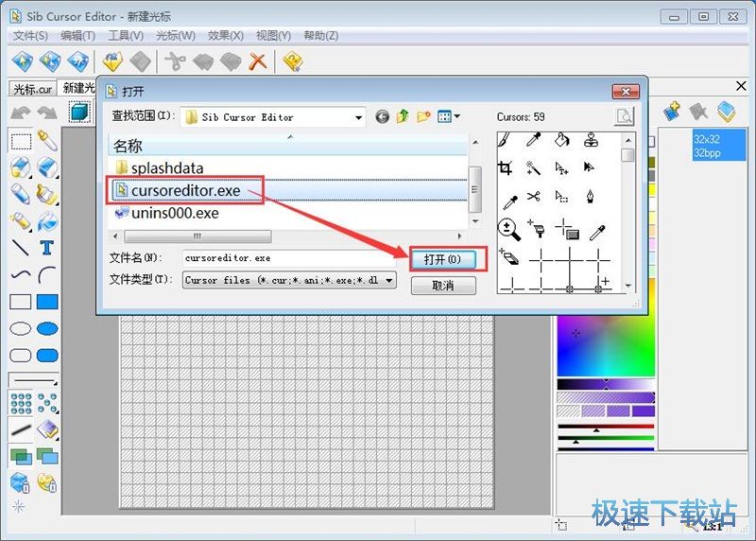Viewport: 756px width, 541px height.
Task: Toggle the dotted pattern brush option
Action: [21, 403]
